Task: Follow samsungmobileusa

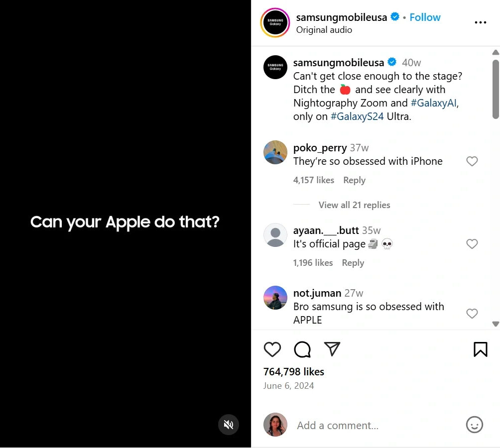Action: pos(425,17)
